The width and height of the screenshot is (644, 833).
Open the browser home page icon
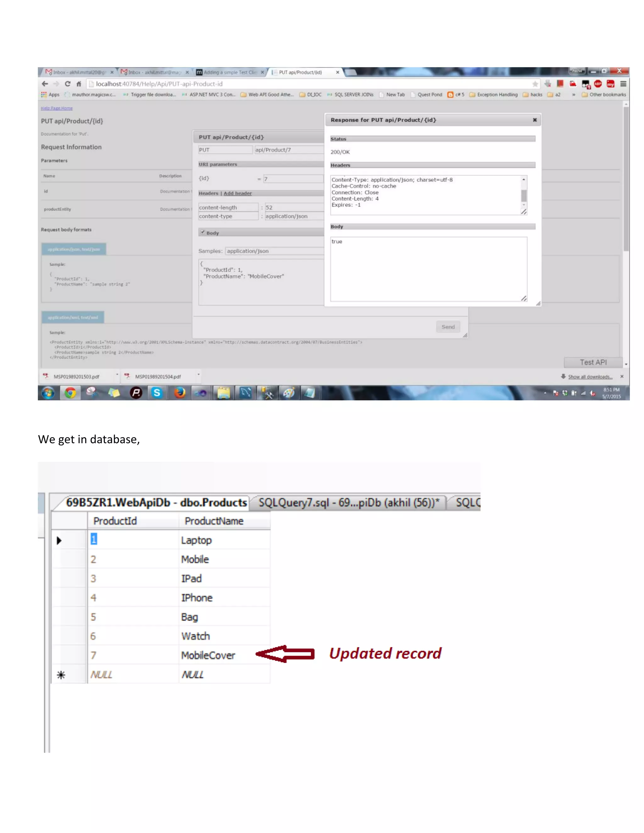79,84
